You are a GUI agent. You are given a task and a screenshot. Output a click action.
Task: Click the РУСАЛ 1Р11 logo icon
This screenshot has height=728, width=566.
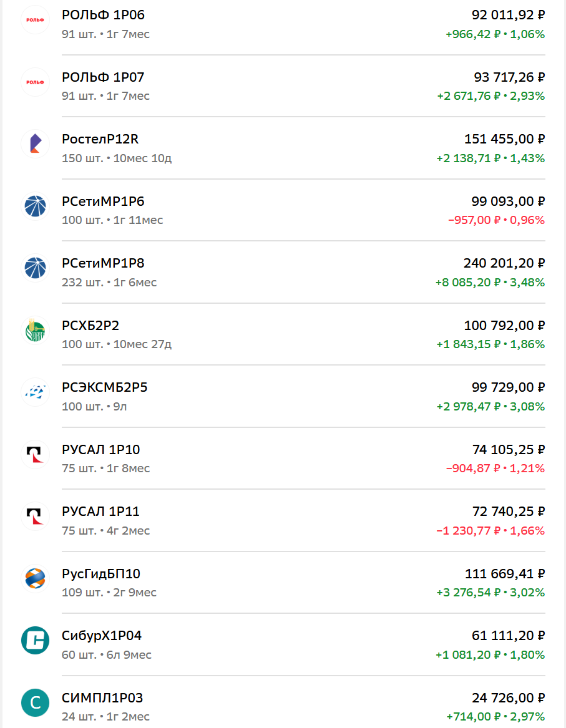pos(36,517)
